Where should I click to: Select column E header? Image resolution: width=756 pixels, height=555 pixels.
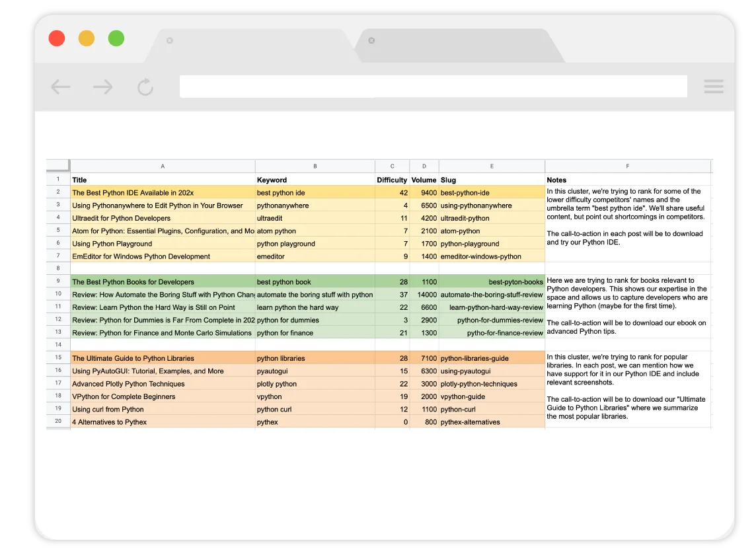[492, 166]
